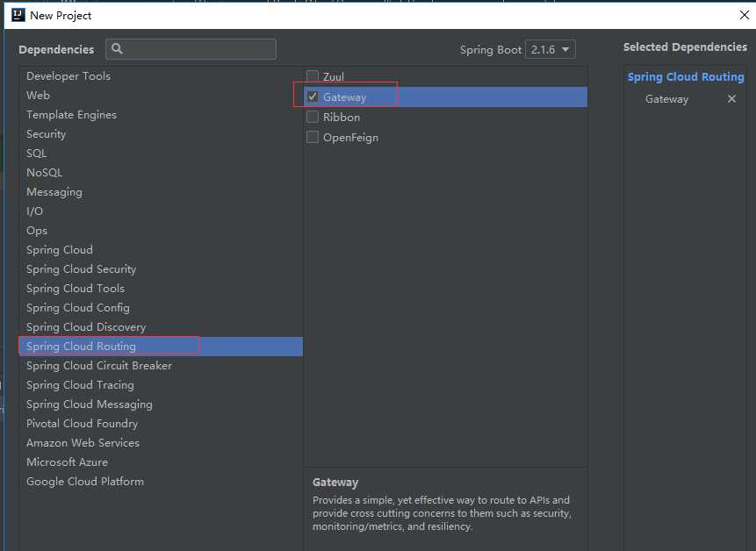This screenshot has height=551, width=756.
Task: Tick the OpenFeign dependency checkbox
Action: (x=313, y=137)
